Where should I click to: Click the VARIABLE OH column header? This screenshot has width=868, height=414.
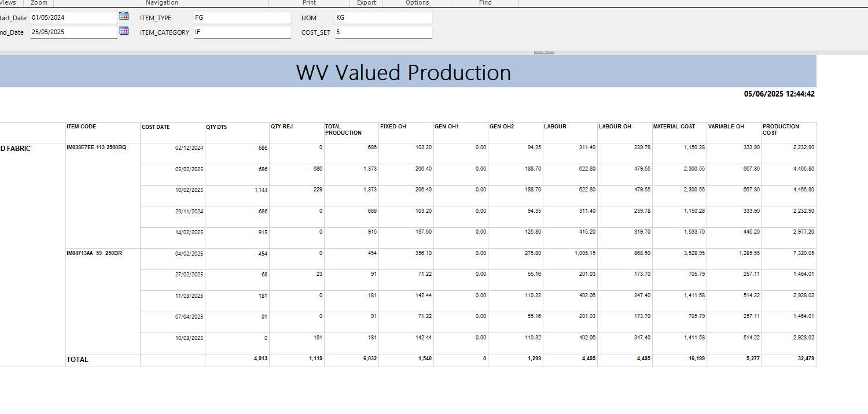click(726, 127)
